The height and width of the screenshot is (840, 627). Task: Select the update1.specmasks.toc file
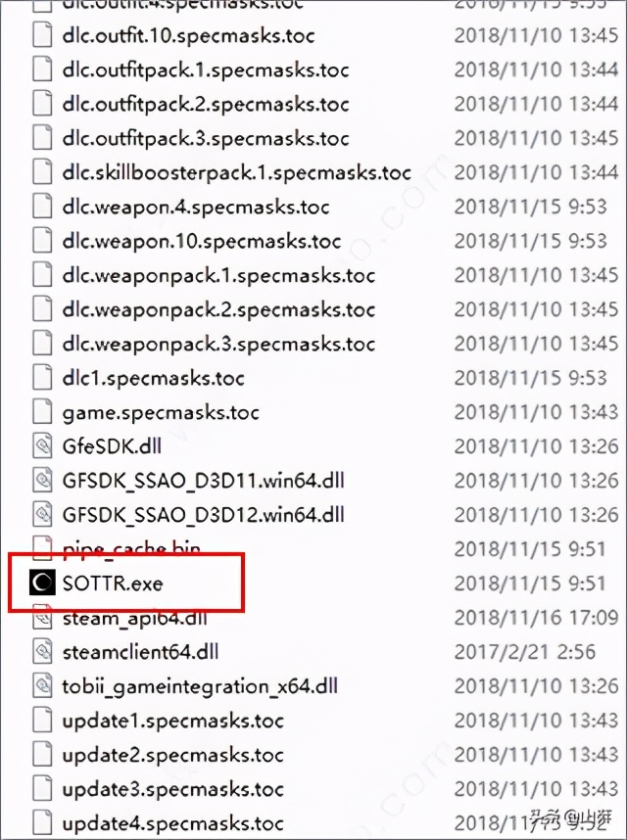[173, 721]
